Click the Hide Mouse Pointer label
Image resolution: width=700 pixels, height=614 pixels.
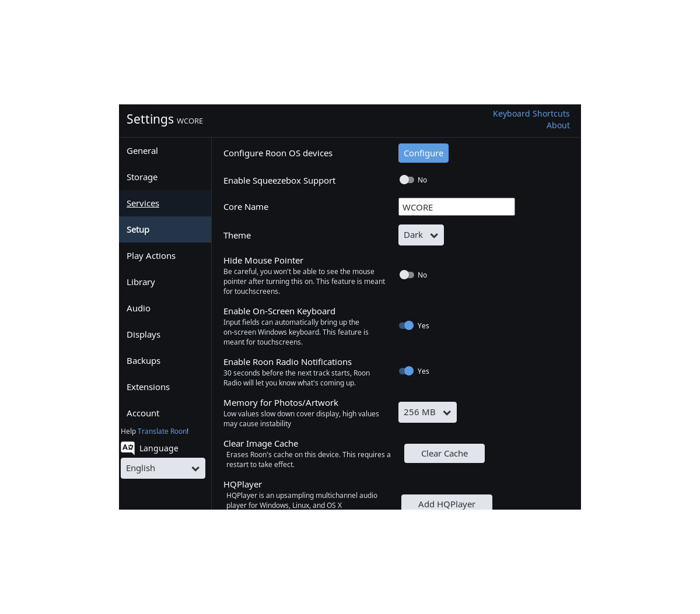[263, 261]
